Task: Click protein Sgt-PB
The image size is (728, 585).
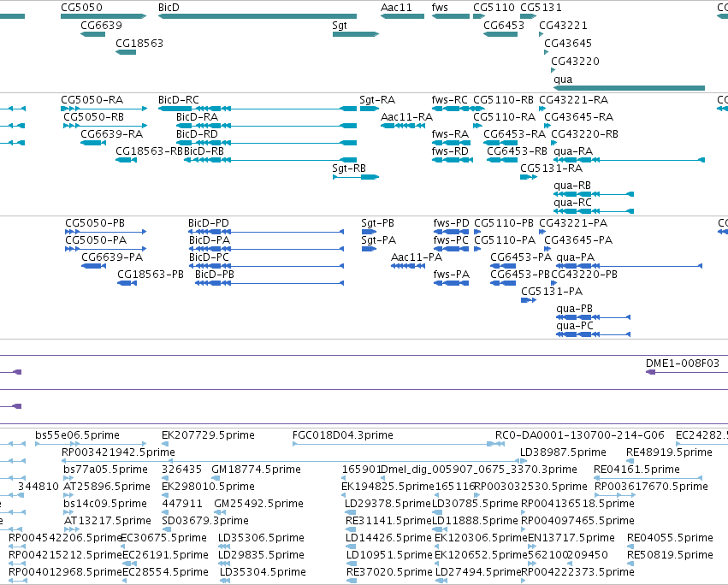Action: click(x=369, y=232)
